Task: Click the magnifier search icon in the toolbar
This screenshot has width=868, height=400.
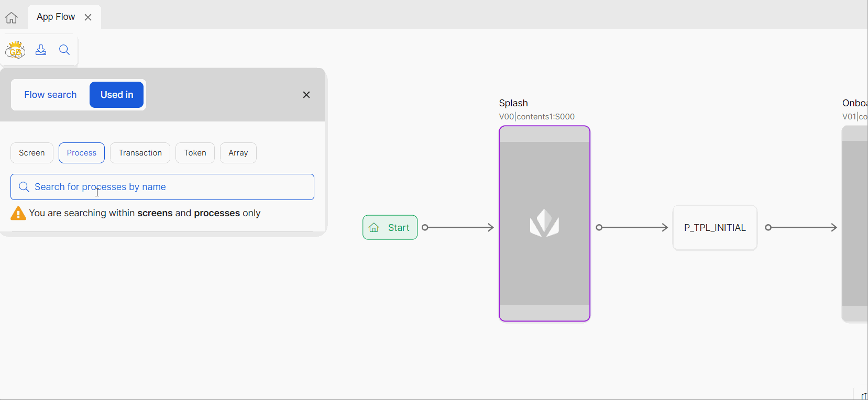Action: point(64,50)
